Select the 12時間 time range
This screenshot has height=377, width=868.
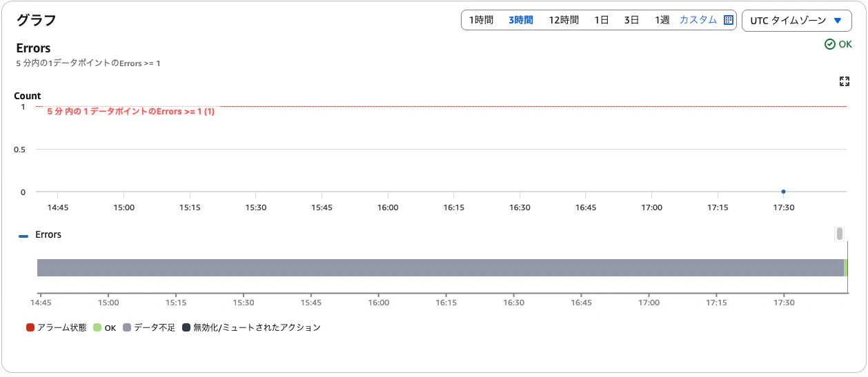click(564, 20)
